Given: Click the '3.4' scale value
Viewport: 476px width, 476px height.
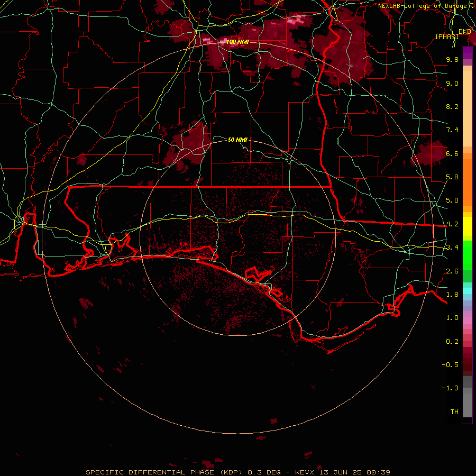Looking at the screenshot, I should click(x=452, y=248).
